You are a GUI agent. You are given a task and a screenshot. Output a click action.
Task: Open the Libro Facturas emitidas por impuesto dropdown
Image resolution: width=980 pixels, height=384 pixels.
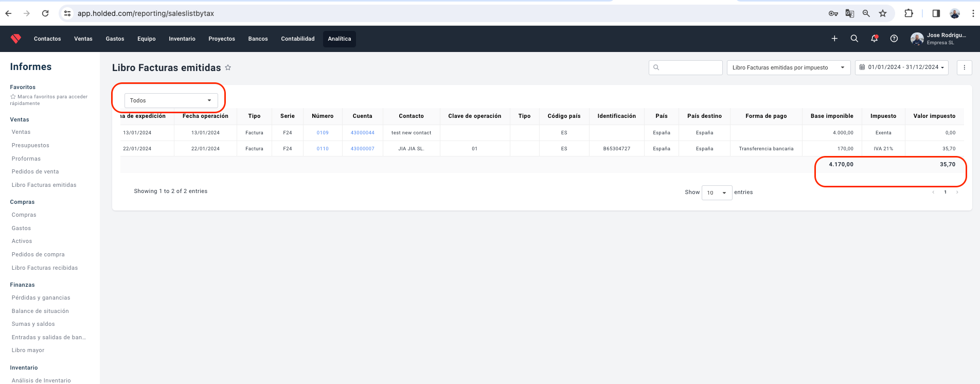point(789,67)
